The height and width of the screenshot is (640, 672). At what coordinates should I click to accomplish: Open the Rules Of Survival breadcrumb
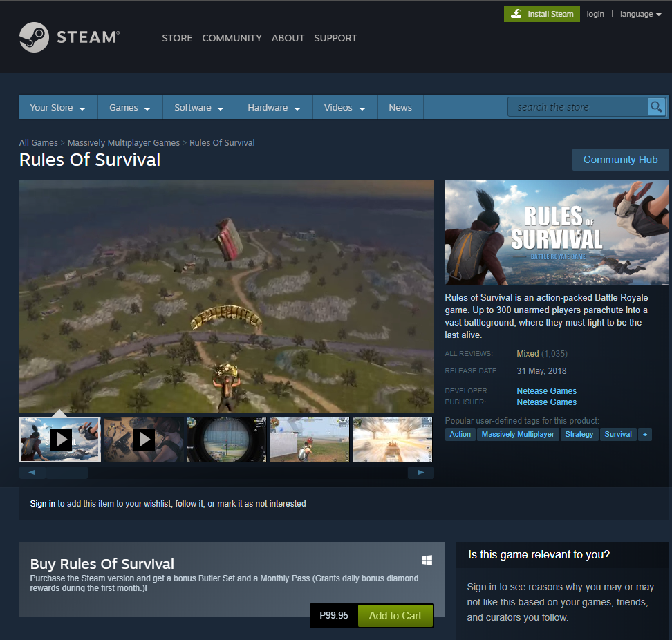(x=222, y=142)
